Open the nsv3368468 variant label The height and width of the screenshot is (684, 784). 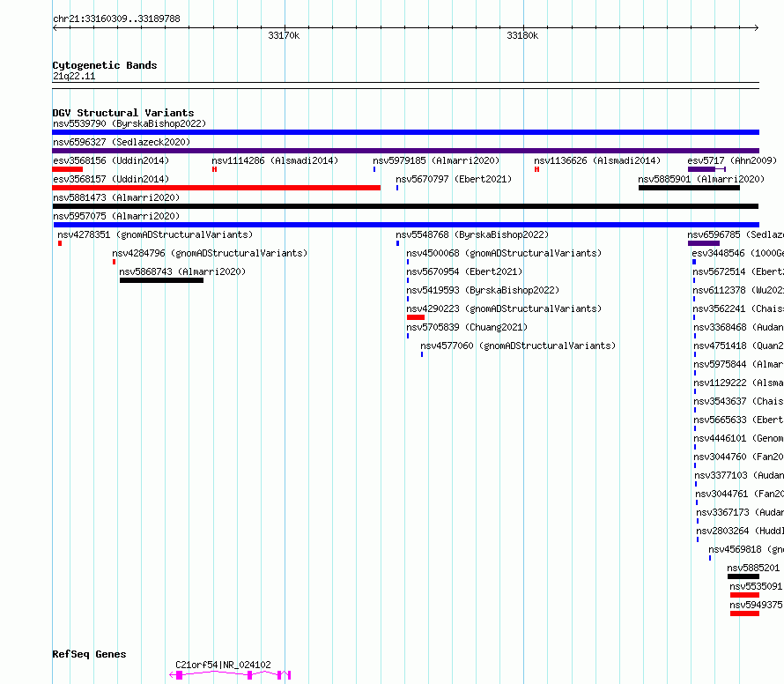click(x=738, y=327)
